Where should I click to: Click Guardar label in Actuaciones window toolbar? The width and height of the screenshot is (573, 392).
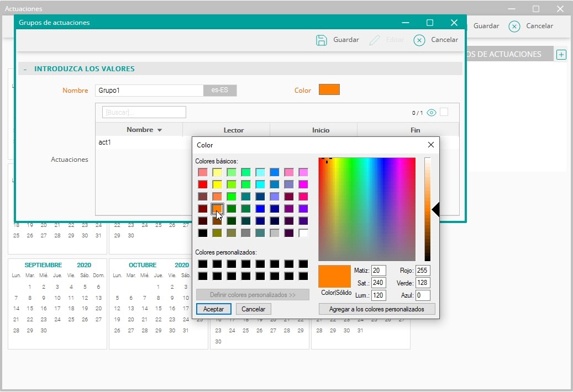click(x=486, y=26)
